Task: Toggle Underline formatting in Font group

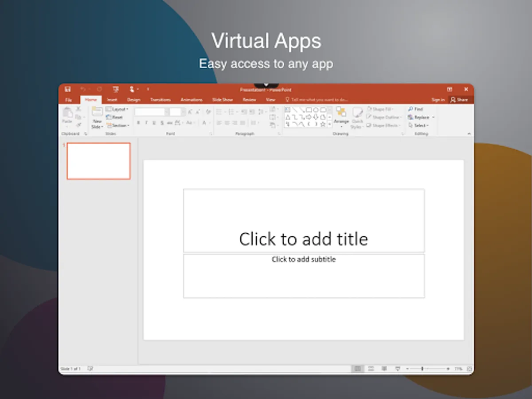Action: [154, 123]
